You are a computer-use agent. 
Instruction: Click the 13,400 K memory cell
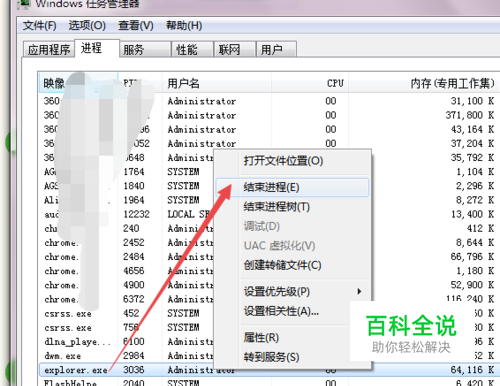tap(472, 214)
